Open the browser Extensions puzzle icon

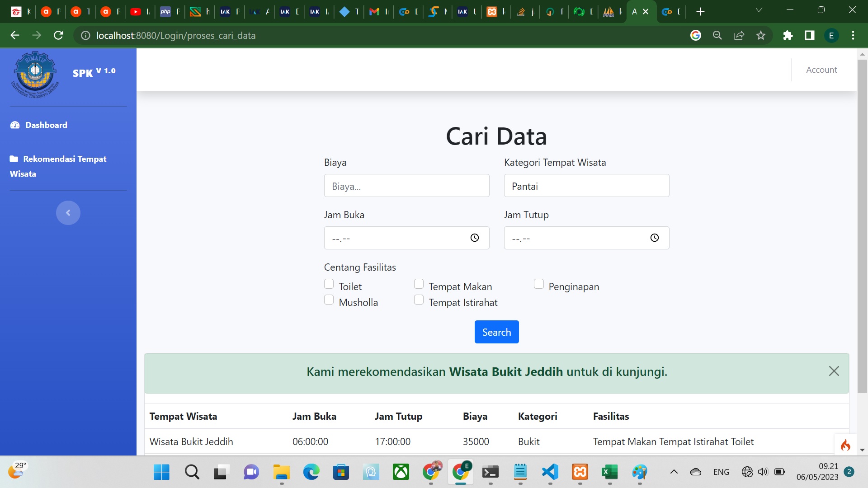pos(788,35)
